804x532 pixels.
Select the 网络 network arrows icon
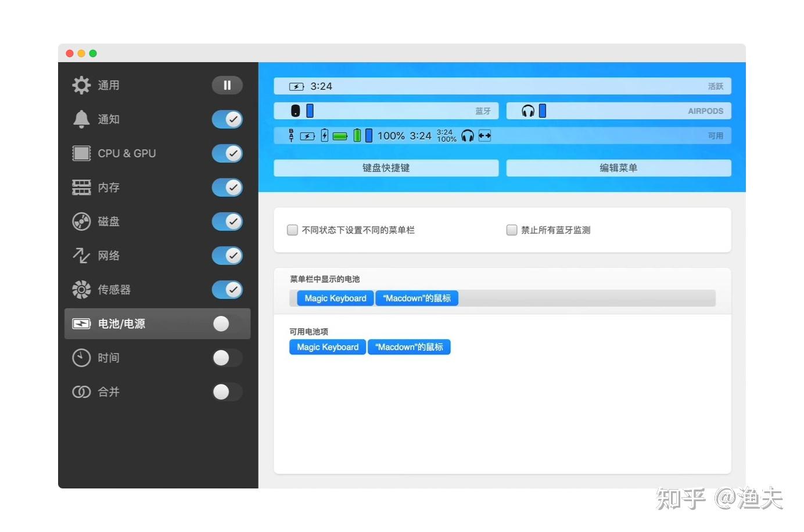pyautogui.click(x=81, y=256)
